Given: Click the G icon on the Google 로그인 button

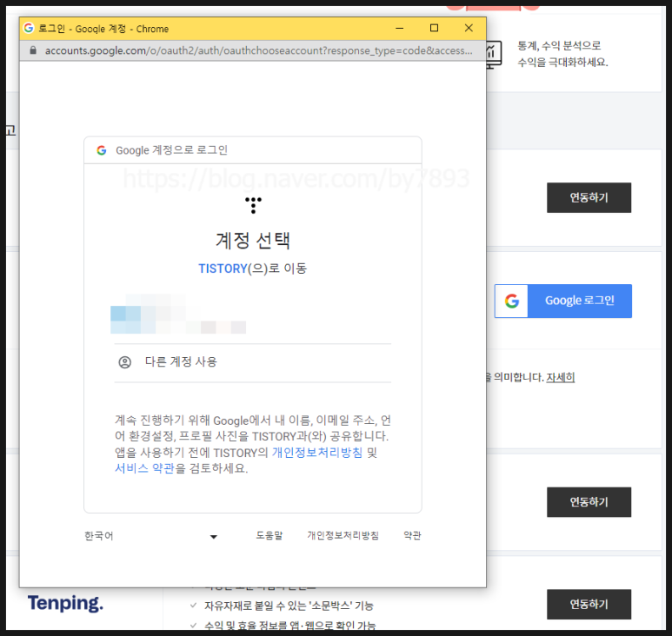Looking at the screenshot, I should coord(511,301).
